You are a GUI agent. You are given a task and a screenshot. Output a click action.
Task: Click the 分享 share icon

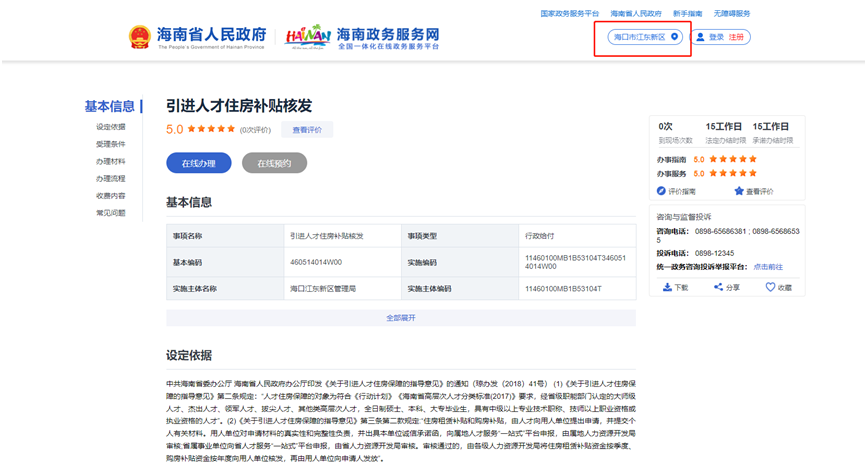pos(718,287)
